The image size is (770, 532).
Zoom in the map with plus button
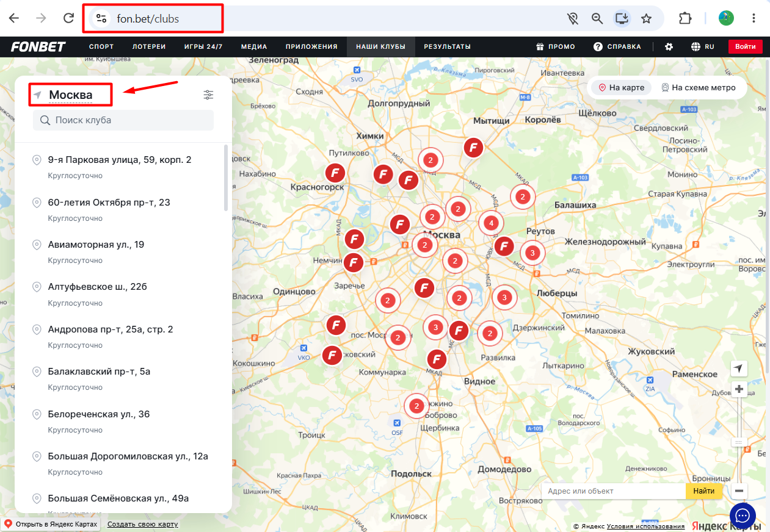pyautogui.click(x=739, y=389)
